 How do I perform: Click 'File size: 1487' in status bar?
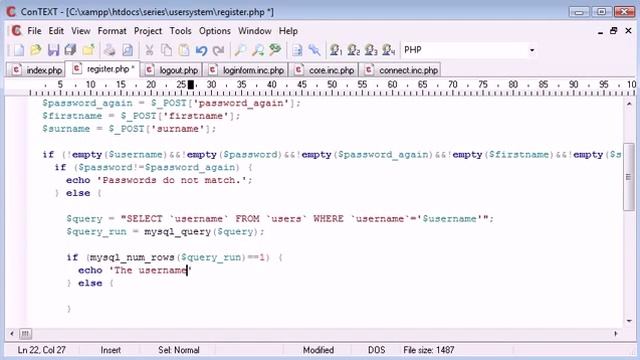pos(429,350)
